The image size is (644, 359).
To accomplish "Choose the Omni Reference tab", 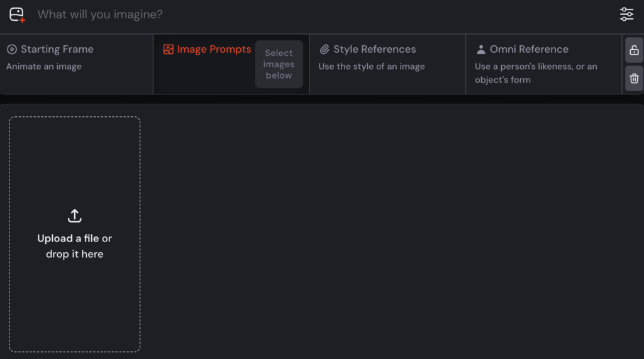I will click(x=529, y=49).
